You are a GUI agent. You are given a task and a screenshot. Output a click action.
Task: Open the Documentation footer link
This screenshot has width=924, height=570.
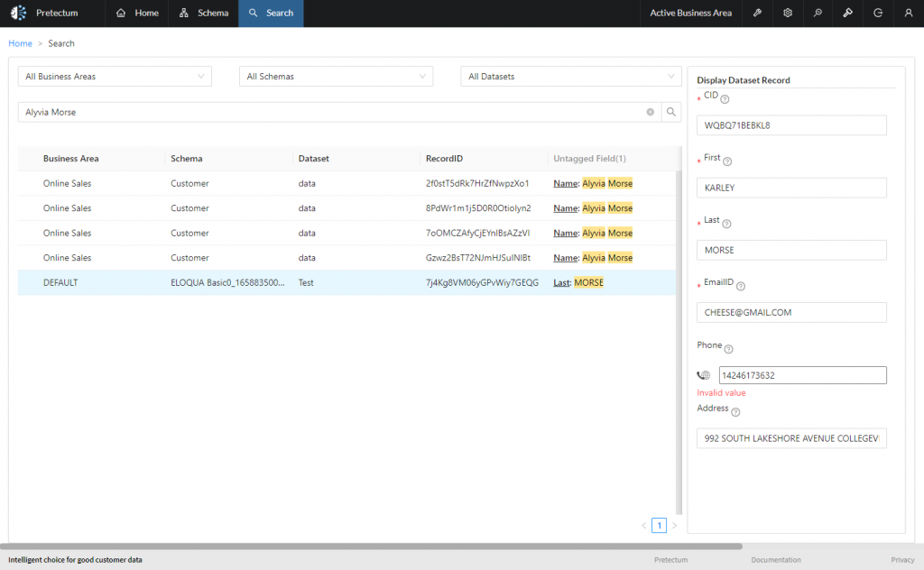click(x=775, y=560)
